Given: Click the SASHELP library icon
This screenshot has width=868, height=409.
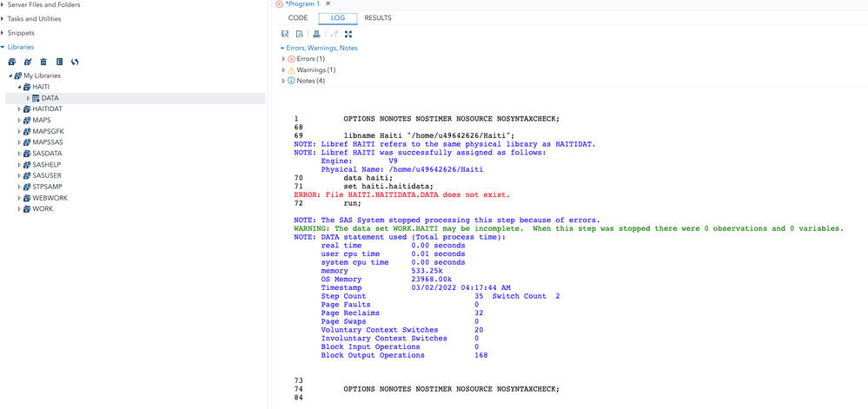Looking at the screenshot, I should [27, 164].
